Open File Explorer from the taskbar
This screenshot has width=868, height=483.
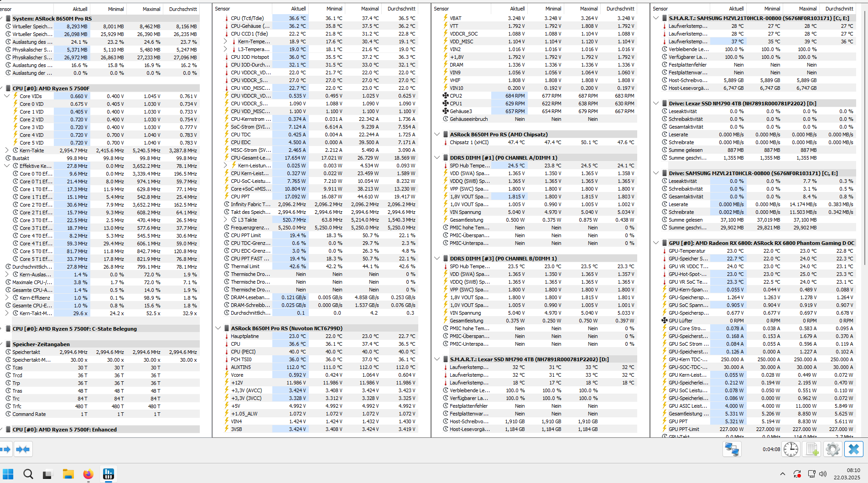click(68, 474)
